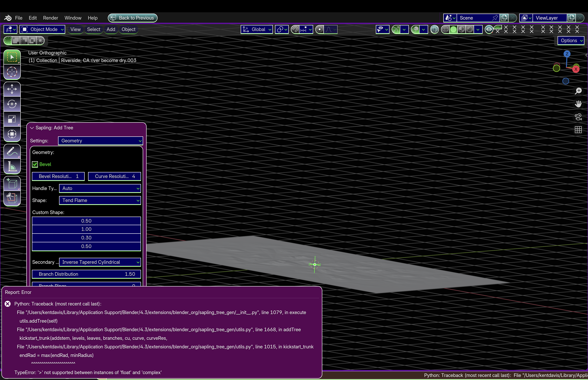Switch orthographic/perspective grid icon
The height and width of the screenshot is (380, 588).
[578, 130]
